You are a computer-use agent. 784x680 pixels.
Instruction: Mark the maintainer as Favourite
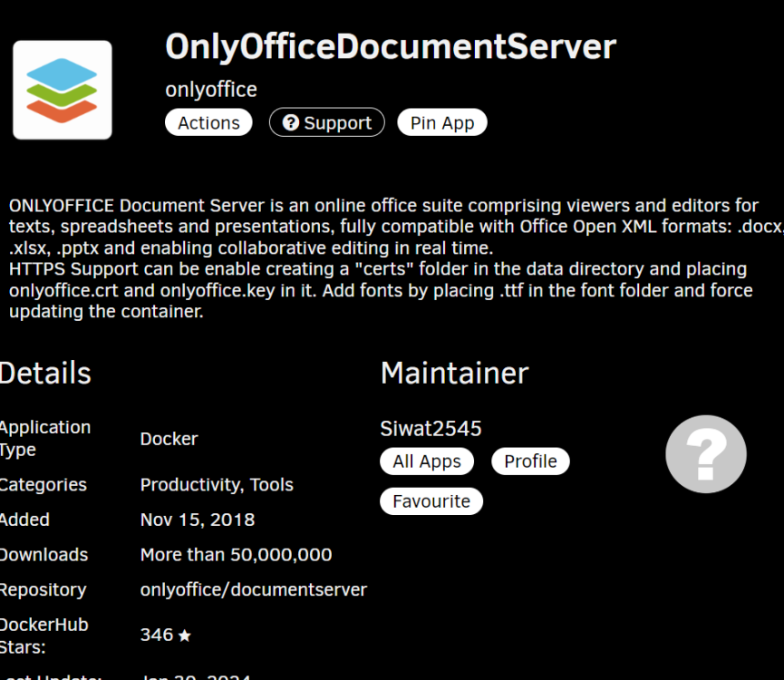coord(431,501)
